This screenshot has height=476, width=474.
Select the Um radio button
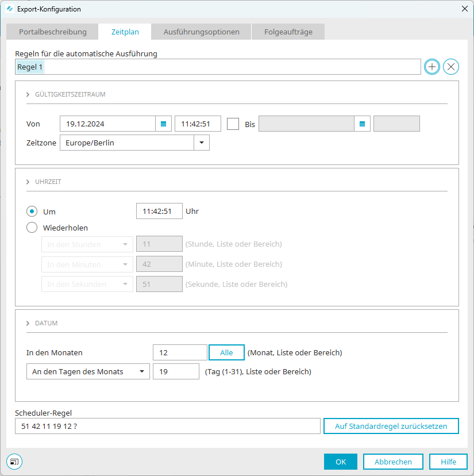[32, 212]
